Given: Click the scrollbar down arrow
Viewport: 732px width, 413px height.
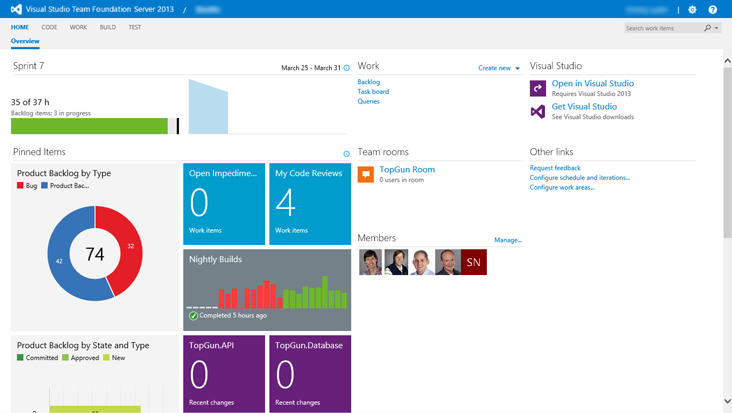Looking at the screenshot, I should (x=727, y=401).
